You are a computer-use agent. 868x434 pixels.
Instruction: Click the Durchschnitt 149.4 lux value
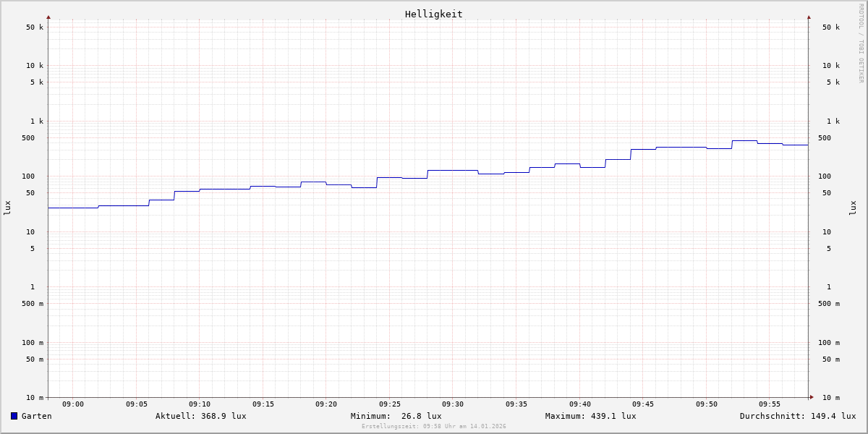tap(797, 416)
